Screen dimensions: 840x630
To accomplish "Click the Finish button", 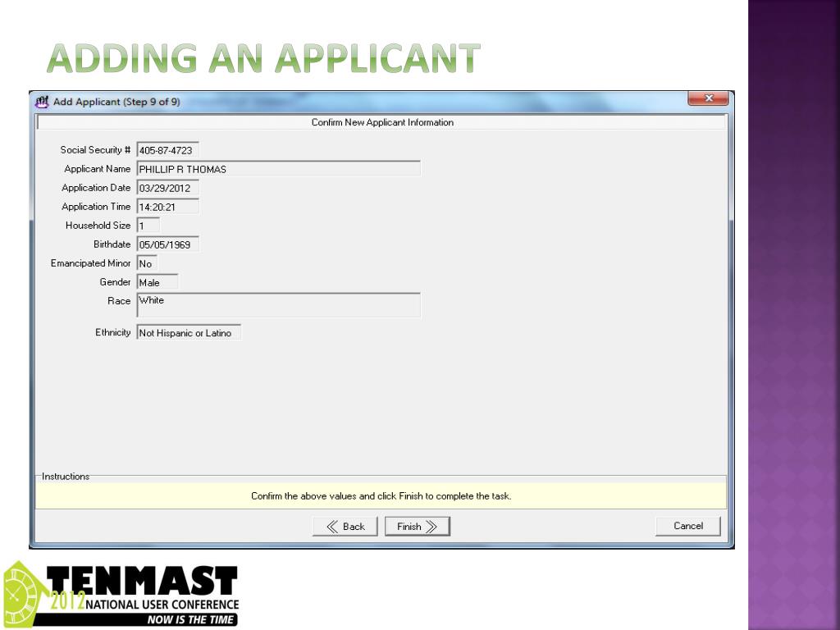I will 418,526.
